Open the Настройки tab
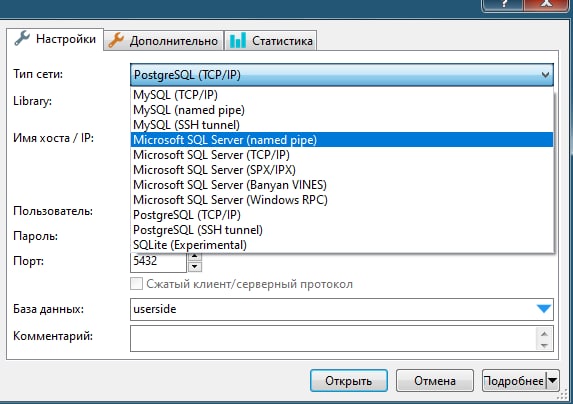The width and height of the screenshot is (573, 404). pyautogui.click(x=55, y=39)
